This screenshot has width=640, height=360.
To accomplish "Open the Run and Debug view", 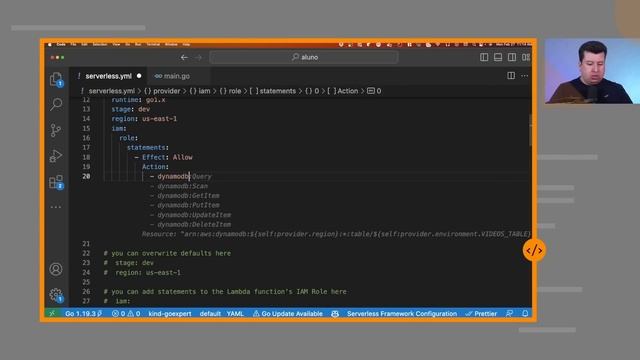I will [56, 156].
